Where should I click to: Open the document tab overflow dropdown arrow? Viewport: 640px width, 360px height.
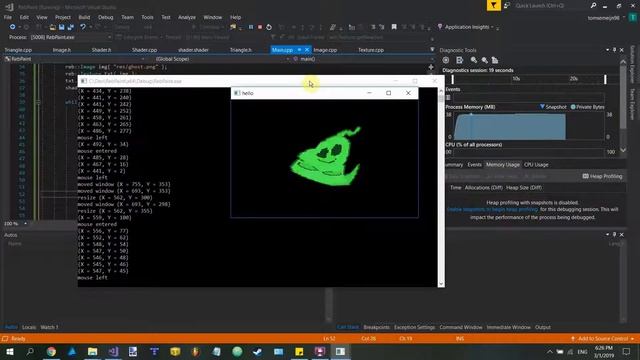[x=432, y=50]
